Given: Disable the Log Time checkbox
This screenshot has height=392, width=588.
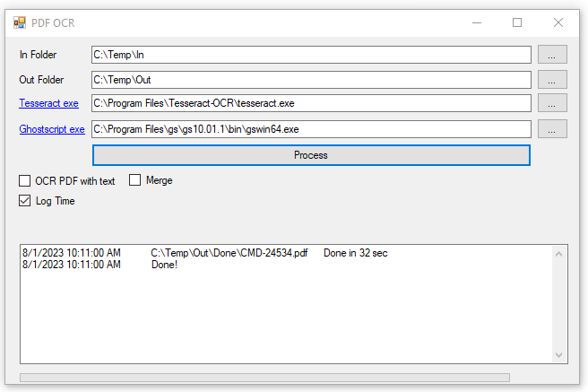Looking at the screenshot, I should (25, 201).
